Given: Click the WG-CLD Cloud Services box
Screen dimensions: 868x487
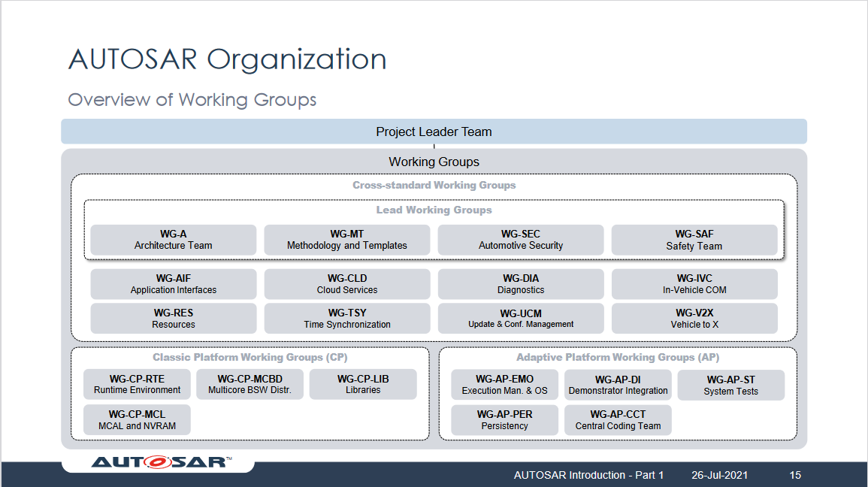Looking at the screenshot, I should (347, 284).
